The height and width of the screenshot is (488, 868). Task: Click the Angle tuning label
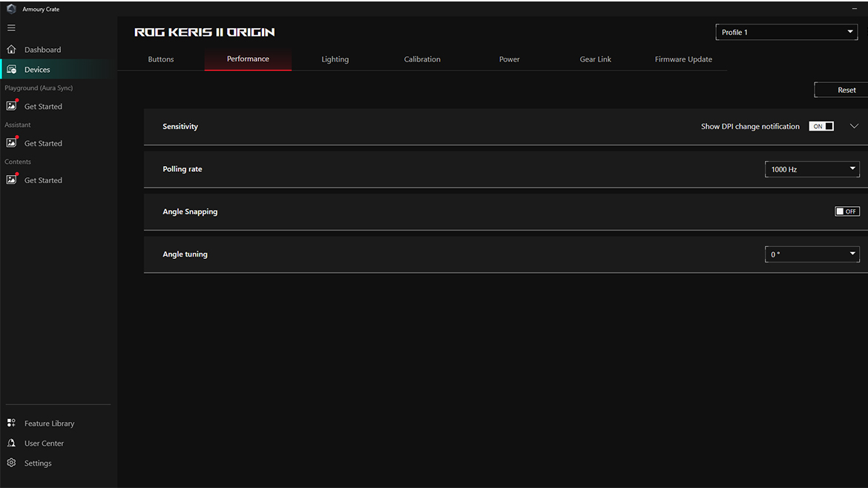click(185, 254)
